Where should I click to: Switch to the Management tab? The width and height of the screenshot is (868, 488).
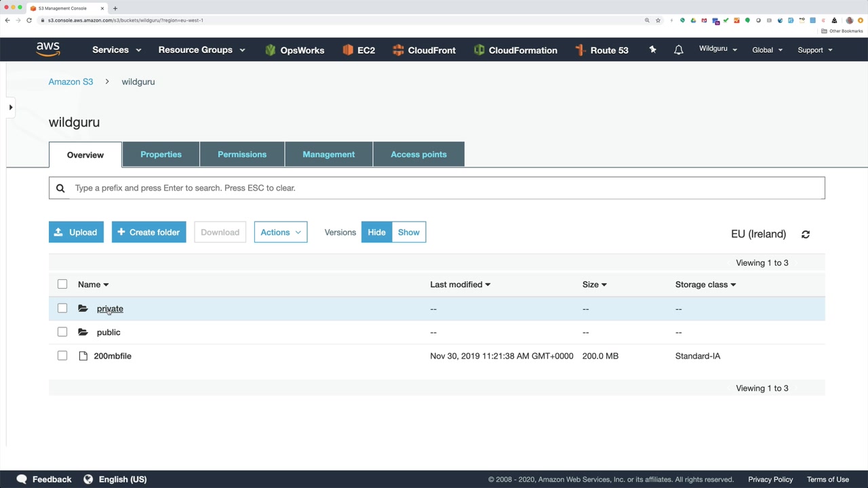pyautogui.click(x=329, y=155)
